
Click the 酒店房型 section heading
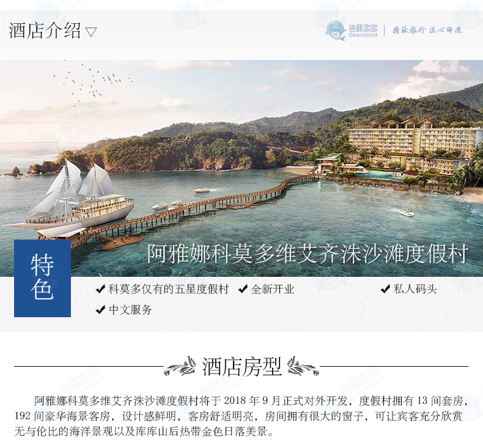242,366
